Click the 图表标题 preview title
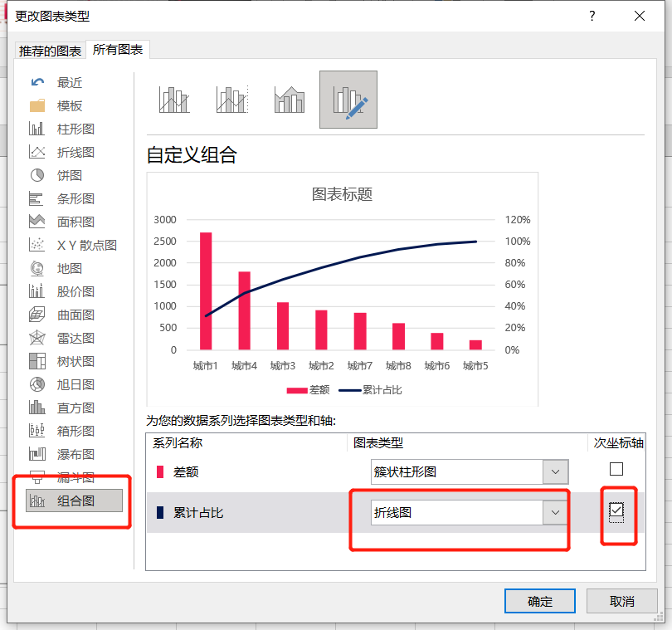This screenshot has height=630, width=672. (x=342, y=194)
